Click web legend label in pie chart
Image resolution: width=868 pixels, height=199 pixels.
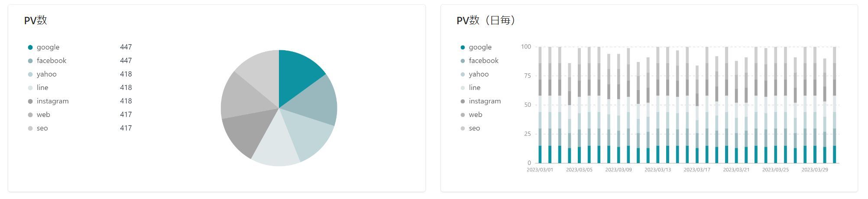tap(43, 115)
